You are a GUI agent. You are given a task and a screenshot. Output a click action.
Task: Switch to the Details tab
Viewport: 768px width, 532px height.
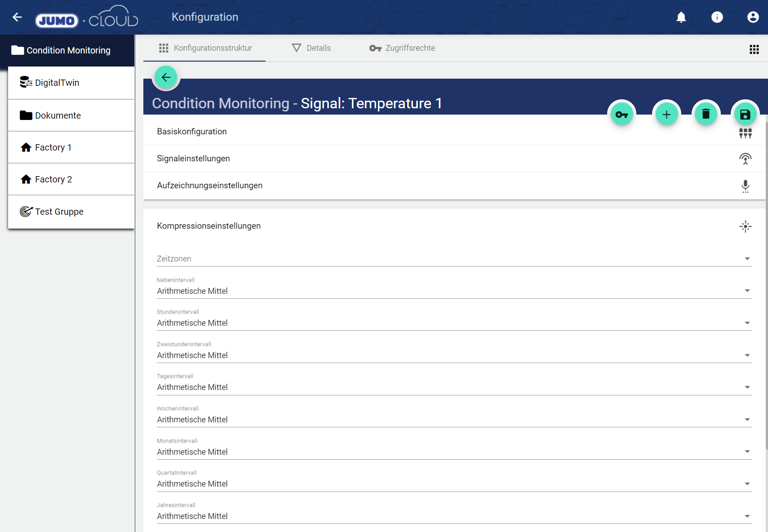coord(311,48)
